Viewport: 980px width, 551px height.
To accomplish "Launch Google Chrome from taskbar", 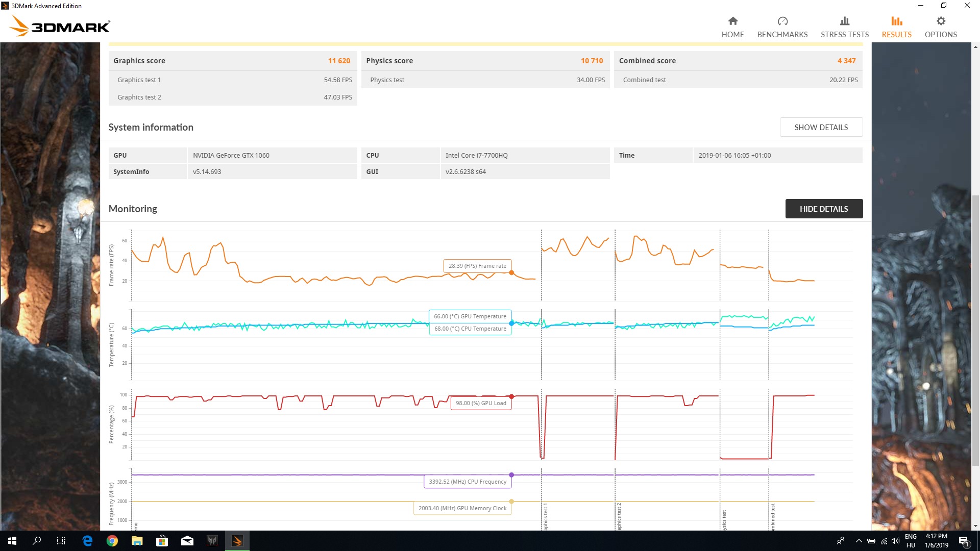I will pos(112,541).
